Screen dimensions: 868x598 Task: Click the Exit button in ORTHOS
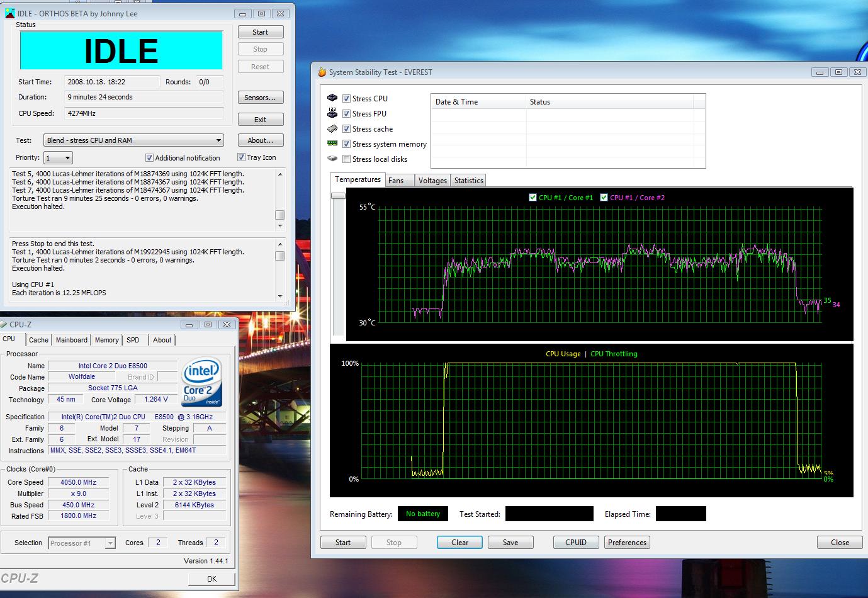click(261, 120)
